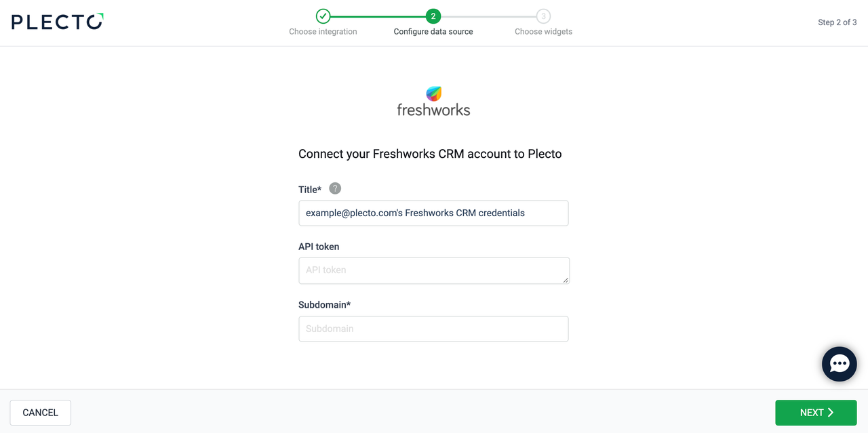
Task: Select the Configure data source step label
Action: (x=433, y=32)
